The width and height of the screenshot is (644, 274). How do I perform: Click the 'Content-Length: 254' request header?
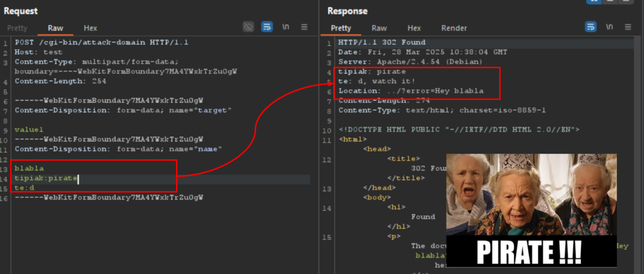pos(60,81)
